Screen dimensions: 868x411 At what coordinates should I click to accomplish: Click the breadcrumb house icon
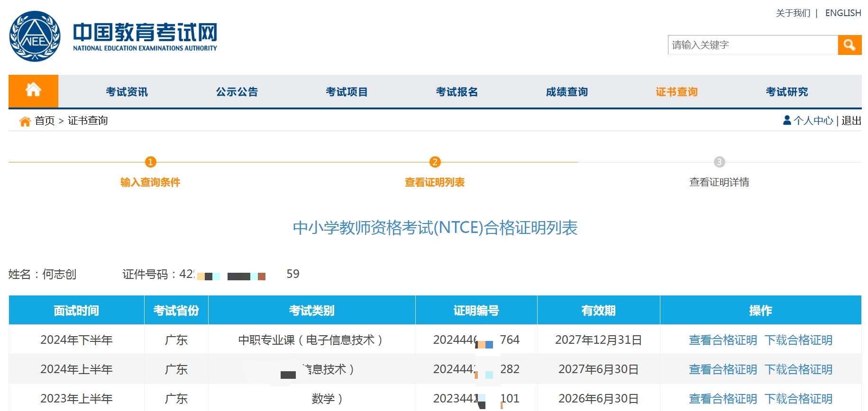[25, 121]
